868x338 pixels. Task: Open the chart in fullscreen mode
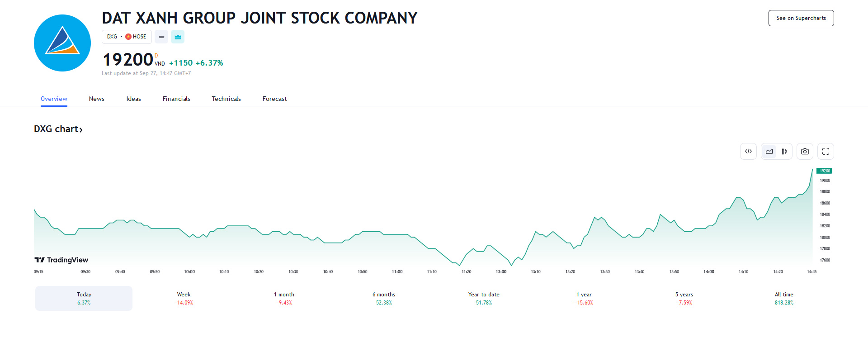[826, 152]
